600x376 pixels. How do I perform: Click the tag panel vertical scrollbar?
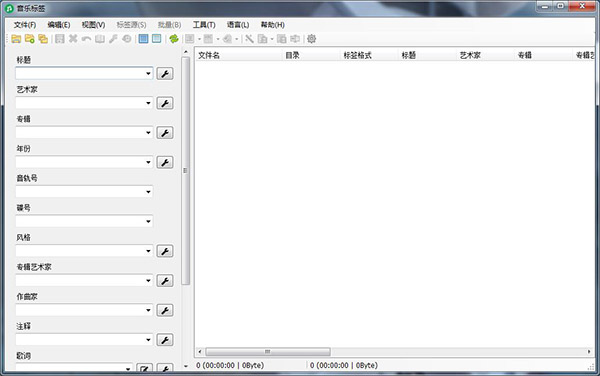coord(186,171)
